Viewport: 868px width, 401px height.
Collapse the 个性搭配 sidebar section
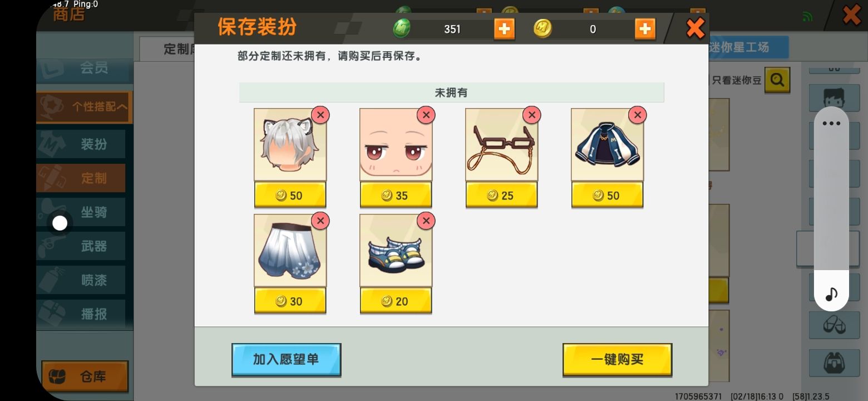85,107
